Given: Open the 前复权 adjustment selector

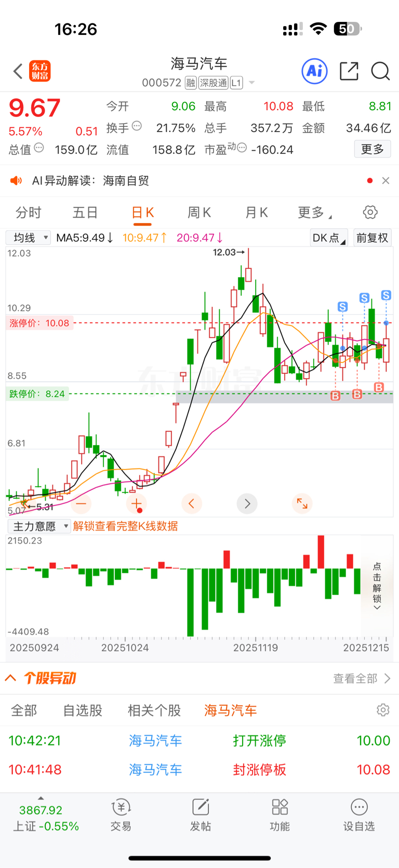Looking at the screenshot, I should pyautogui.click(x=373, y=238).
